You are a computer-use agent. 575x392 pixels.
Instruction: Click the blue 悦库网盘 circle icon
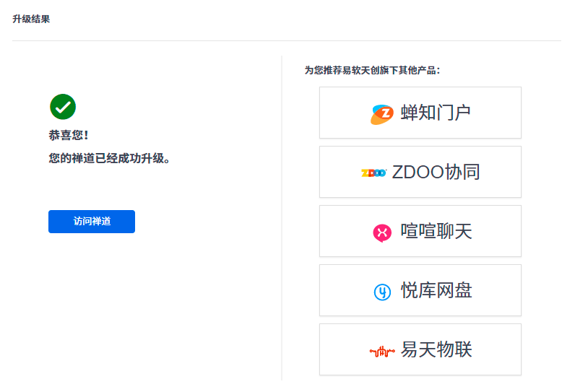(x=382, y=292)
